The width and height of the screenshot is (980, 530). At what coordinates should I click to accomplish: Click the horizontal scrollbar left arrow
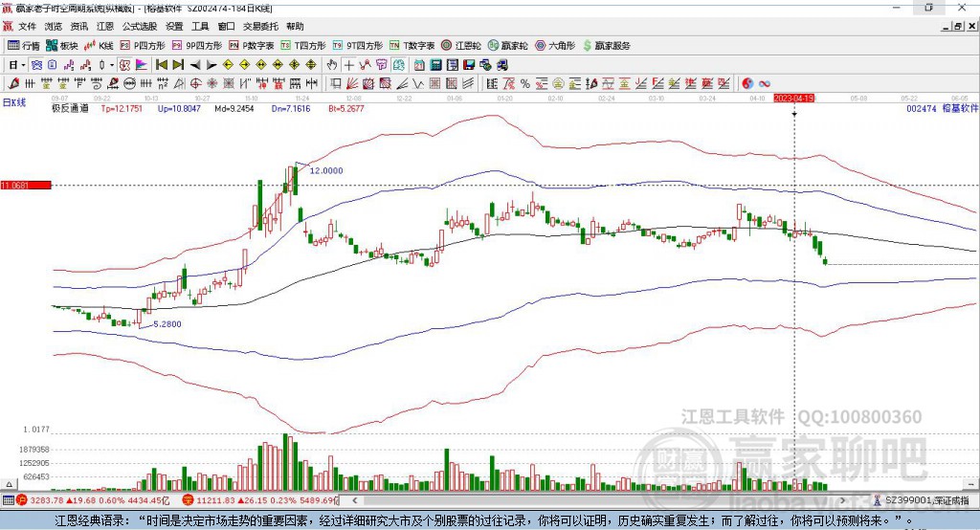pos(355,500)
